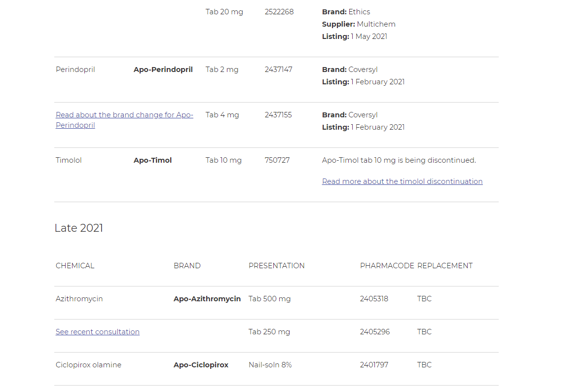Click the Apo-Ciclopirox brand name
Screen dimensions: 588x392
tap(201, 365)
